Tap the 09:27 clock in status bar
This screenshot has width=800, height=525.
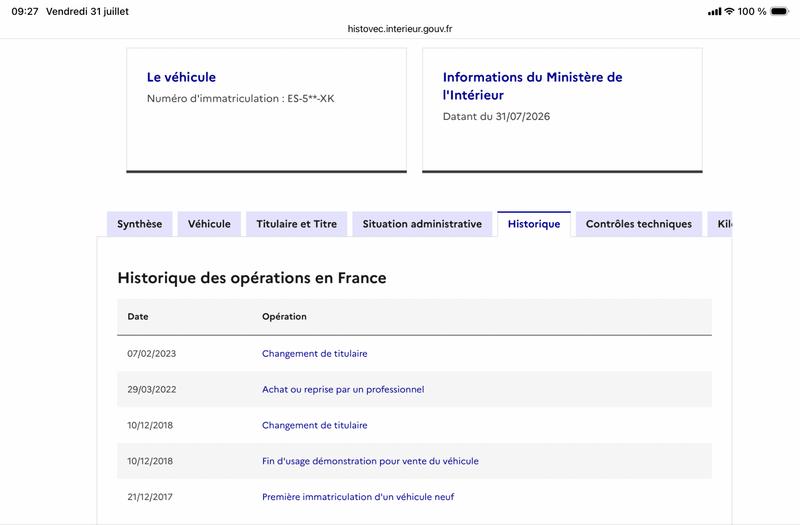pos(25,11)
